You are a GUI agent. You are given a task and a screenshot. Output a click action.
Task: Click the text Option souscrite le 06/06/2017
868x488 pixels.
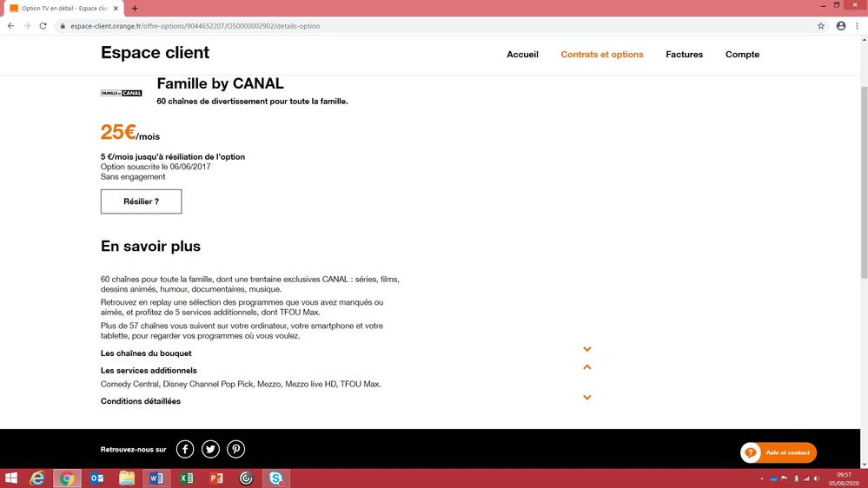click(x=156, y=167)
